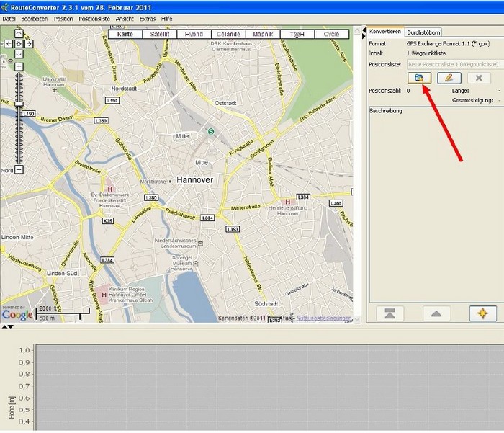Click the Klinikum Region Hannover H icon

point(104,295)
